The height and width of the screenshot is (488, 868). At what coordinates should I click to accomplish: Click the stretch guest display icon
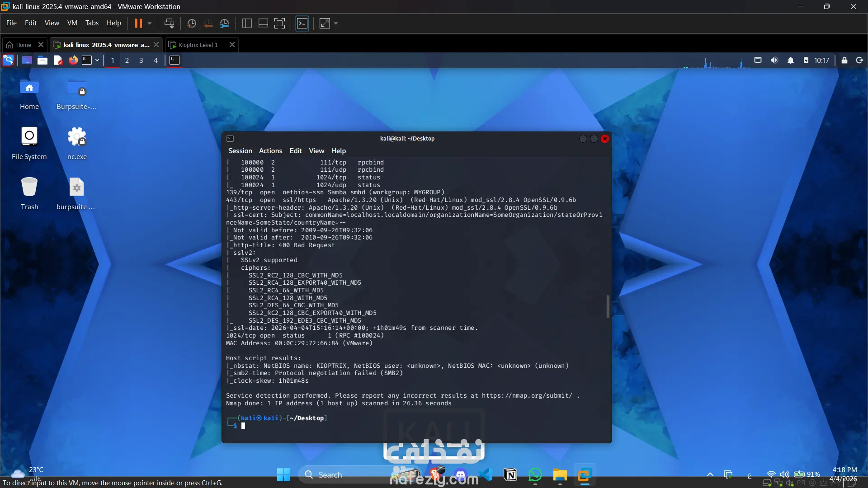(325, 23)
